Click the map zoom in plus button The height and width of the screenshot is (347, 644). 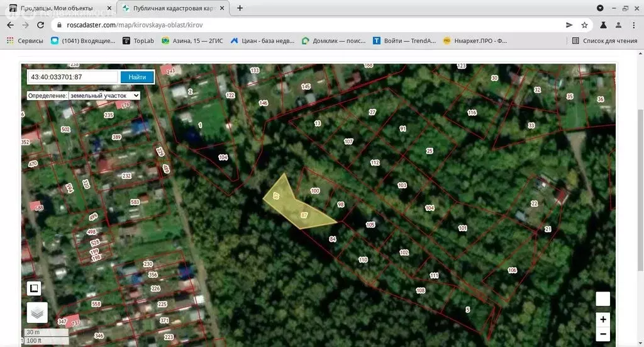pyautogui.click(x=602, y=319)
